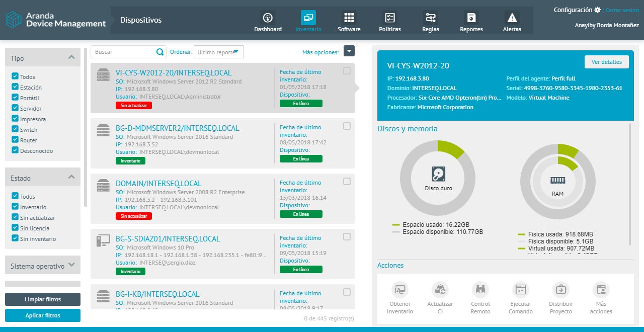Go to the Políticas section

pos(389,21)
